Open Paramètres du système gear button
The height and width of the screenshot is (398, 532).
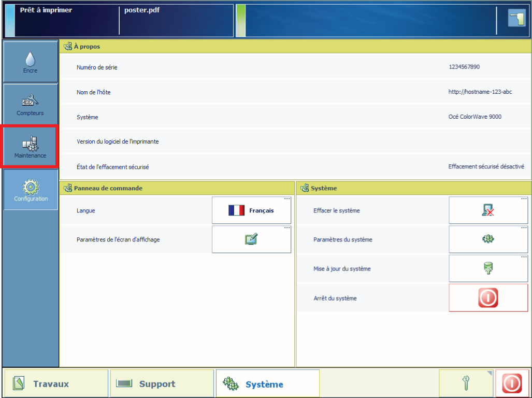[x=488, y=239]
